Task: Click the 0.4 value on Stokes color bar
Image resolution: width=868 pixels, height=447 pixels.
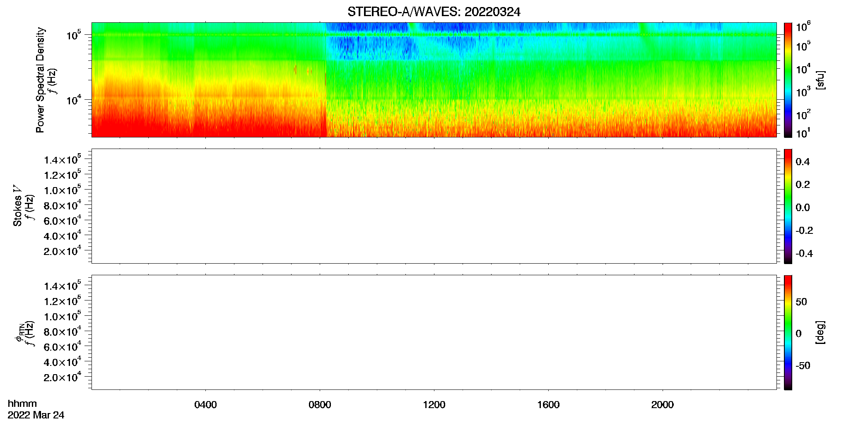Action: (x=803, y=162)
